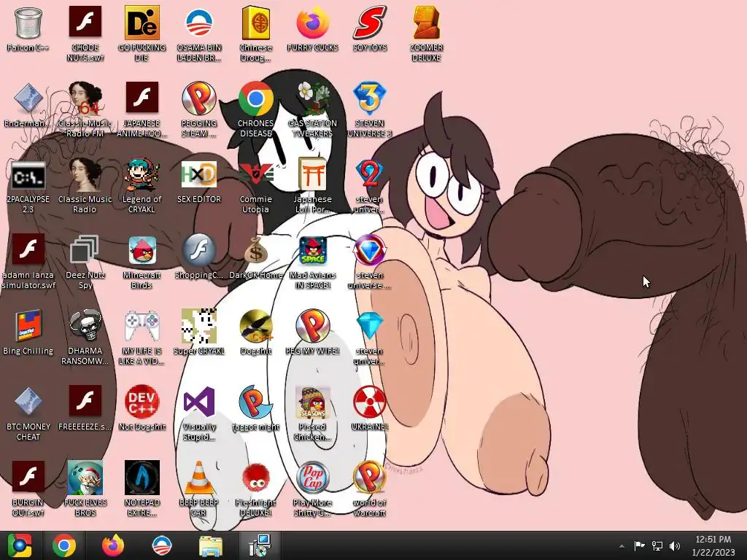747x560 pixels.
Task: Open the Classic Music Radio portrait icon
Action: click(x=85, y=175)
